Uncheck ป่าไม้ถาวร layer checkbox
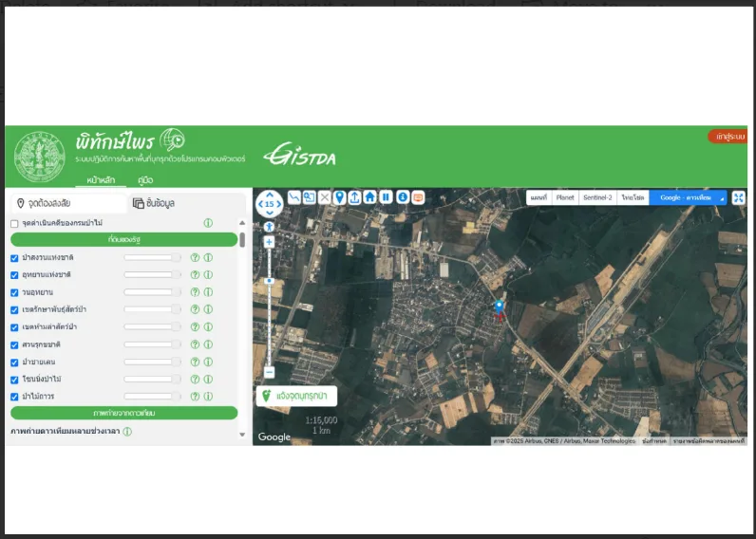Image resolution: width=756 pixels, height=539 pixels. pyautogui.click(x=14, y=398)
